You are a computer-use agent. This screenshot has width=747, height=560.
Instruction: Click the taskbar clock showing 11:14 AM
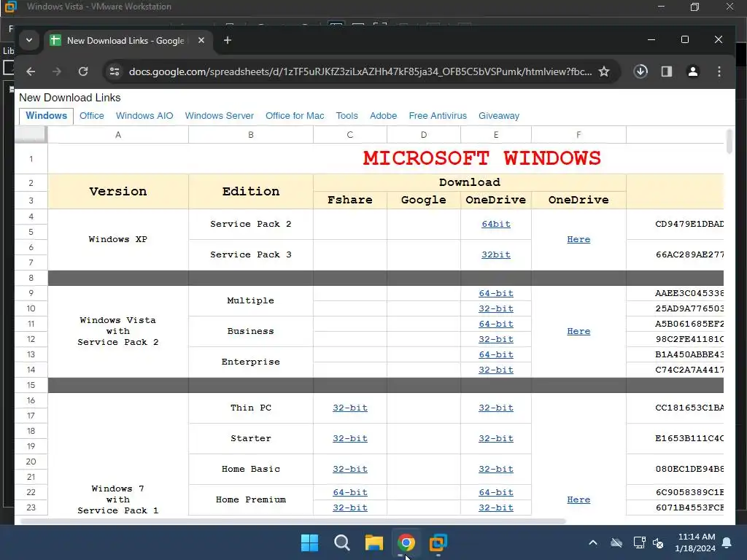[x=695, y=542]
